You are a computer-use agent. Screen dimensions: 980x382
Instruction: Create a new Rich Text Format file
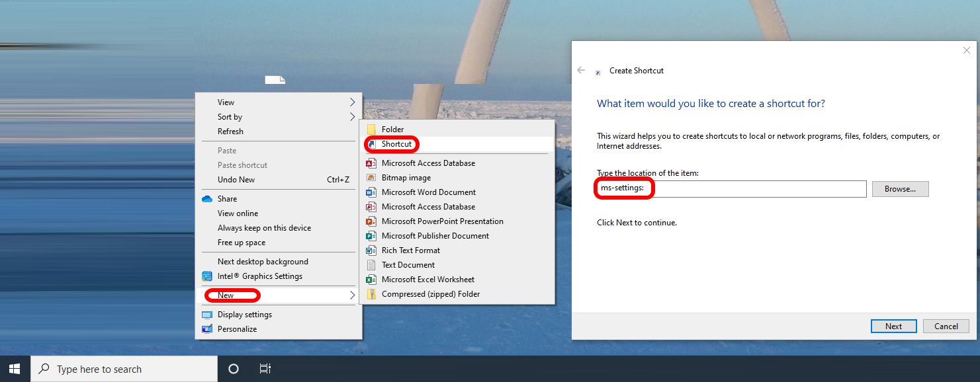coord(411,250)
